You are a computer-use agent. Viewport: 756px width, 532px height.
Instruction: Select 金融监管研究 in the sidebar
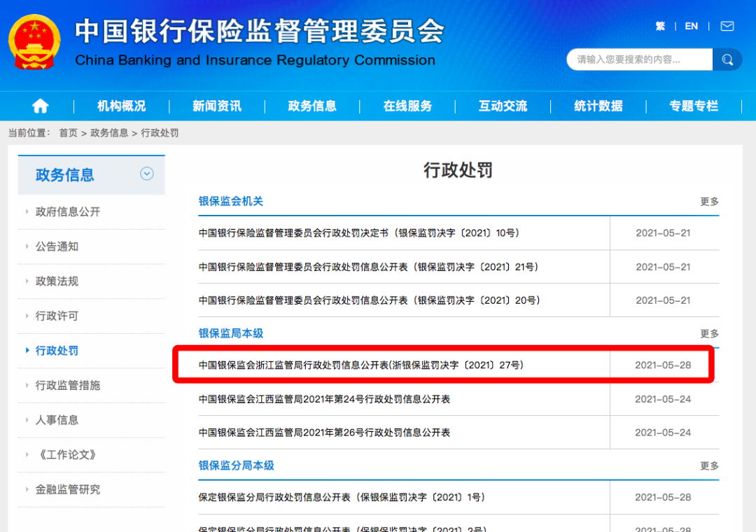(67, 489)
